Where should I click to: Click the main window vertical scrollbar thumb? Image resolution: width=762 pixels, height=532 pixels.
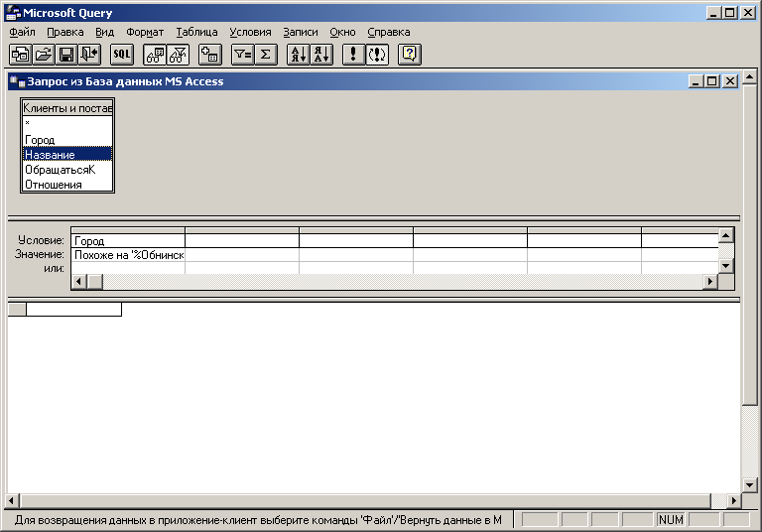point(749,244)
